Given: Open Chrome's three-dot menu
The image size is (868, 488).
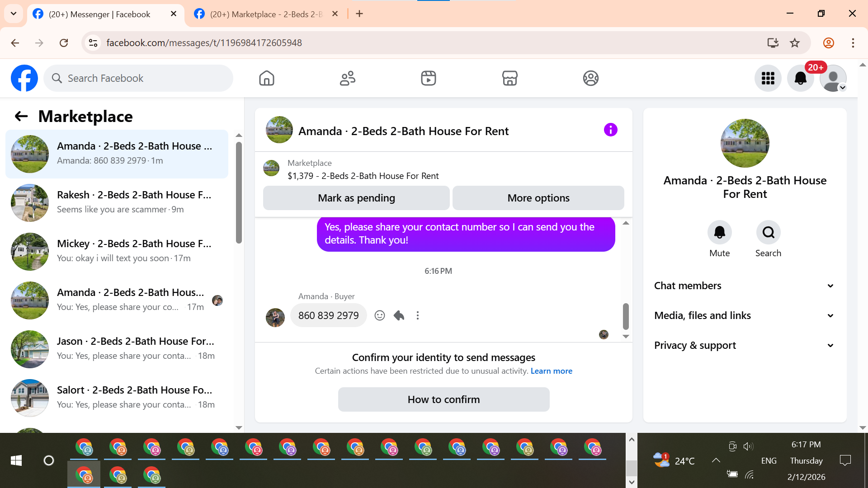Looking at the screenshot, I should [853, 43].
